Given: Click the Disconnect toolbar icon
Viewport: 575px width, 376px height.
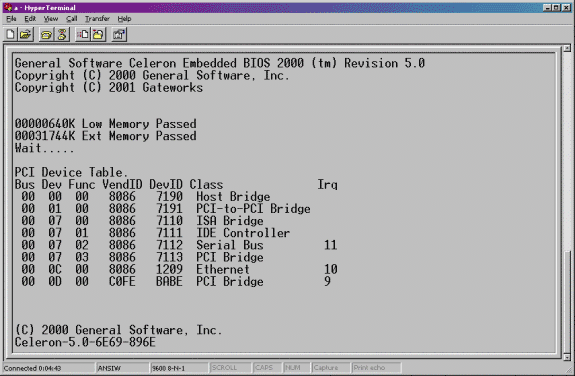Looking at the screenshot, I should pos(62,34).
